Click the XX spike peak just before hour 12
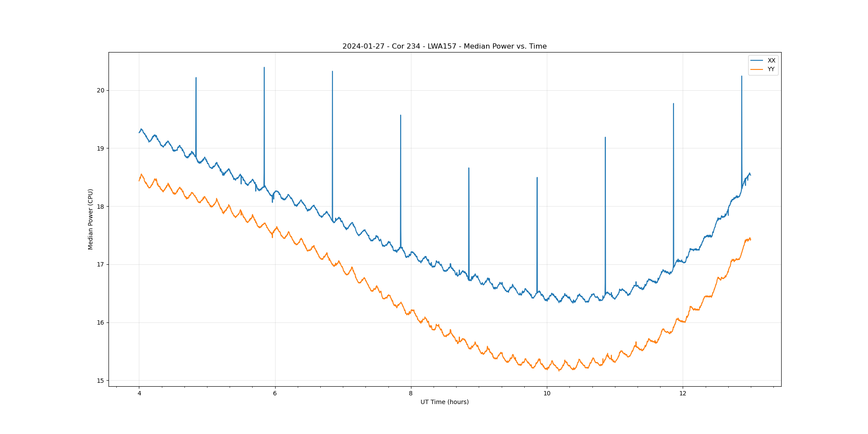 673,104
